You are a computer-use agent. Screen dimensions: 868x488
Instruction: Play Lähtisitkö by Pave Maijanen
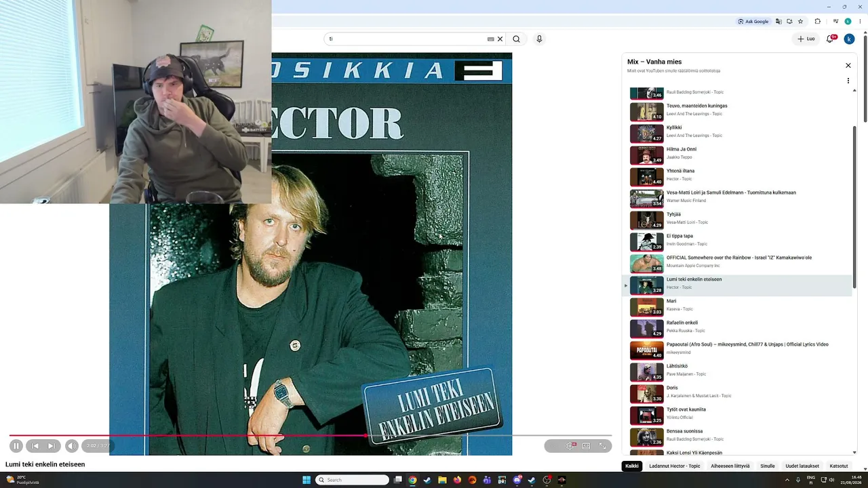point(737,371)
